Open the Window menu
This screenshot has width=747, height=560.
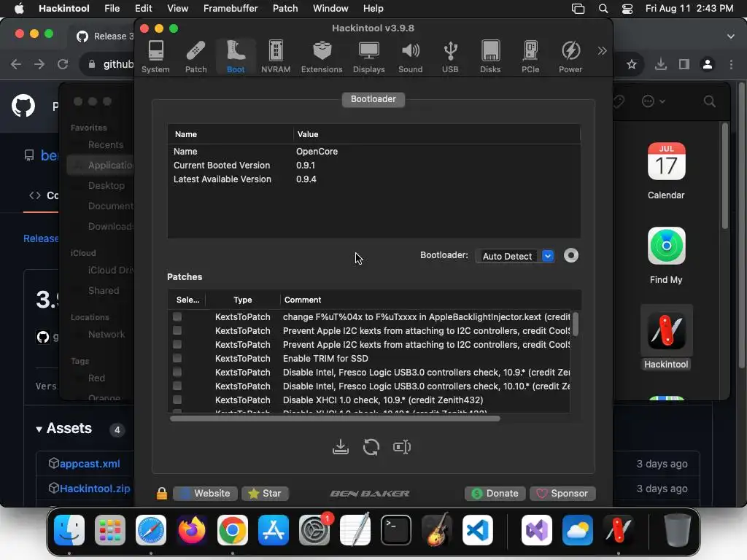point(330,8)
